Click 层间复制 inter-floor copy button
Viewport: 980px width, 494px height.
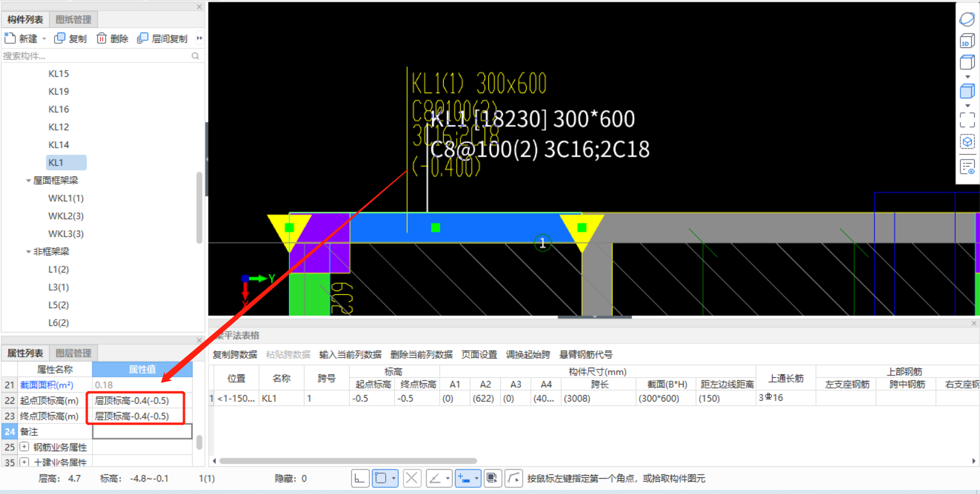(x=162, y=38)
